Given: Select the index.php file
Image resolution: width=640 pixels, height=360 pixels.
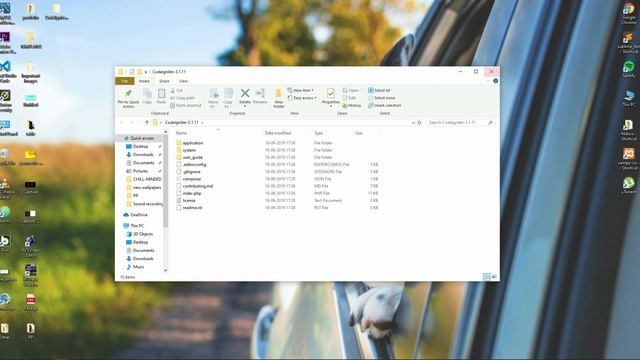Looking at the screenshot, I should coord(189,193).
